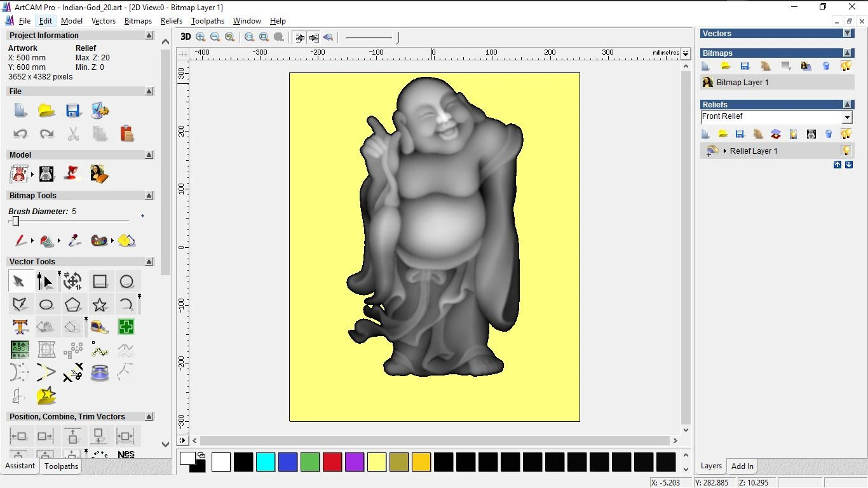Viewport: 868px width, 488px height.
Task: Open the Toolpaths menu
Action: click(x=207, y=21)
